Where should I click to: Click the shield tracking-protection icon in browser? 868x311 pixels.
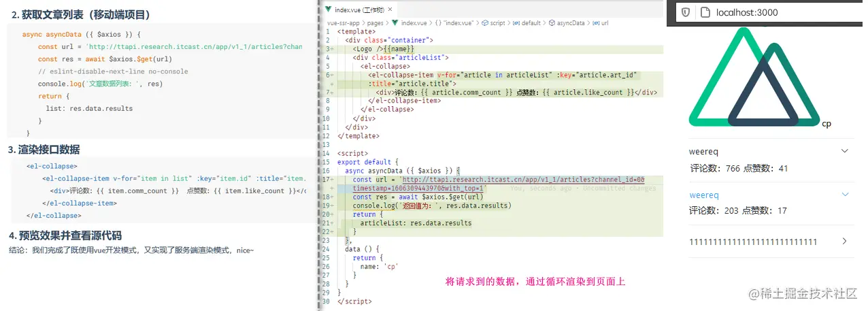[x=686, y=12]
